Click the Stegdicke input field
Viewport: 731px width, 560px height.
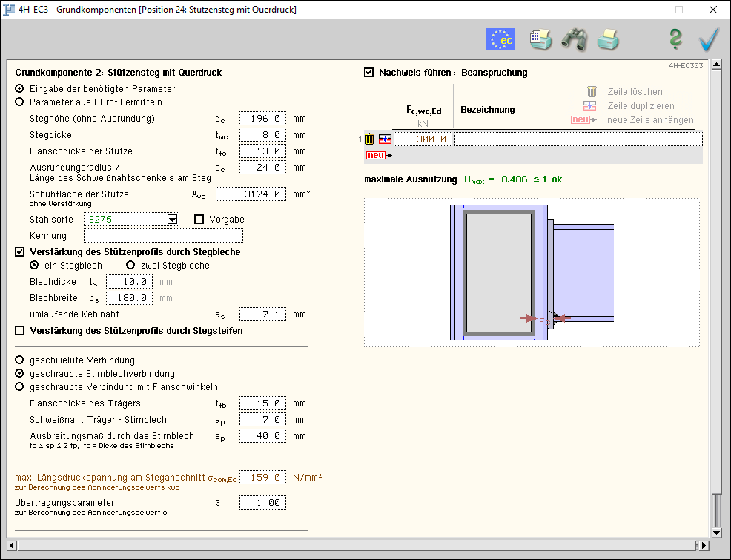click(x=262, y=135)
